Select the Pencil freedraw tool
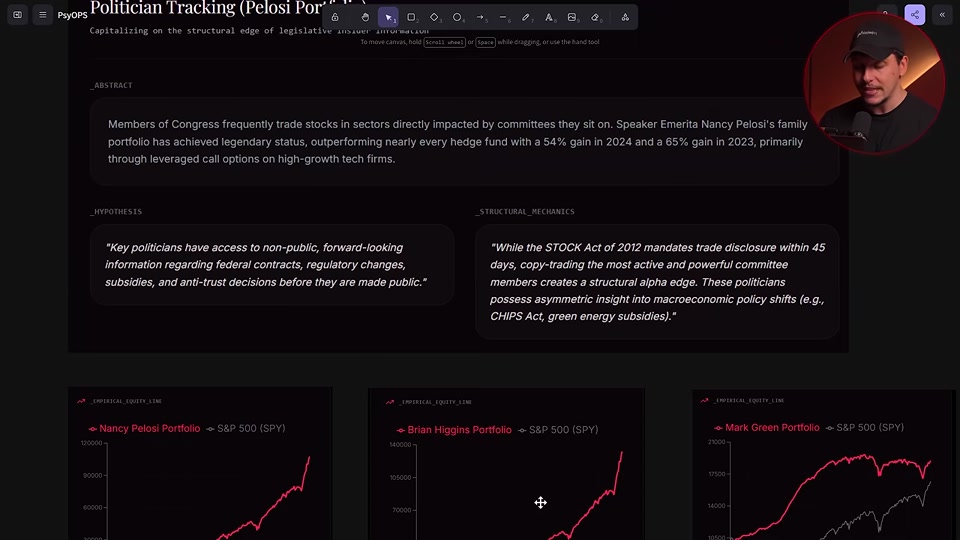This screenshot has width=960, height=540. (526, 17)
